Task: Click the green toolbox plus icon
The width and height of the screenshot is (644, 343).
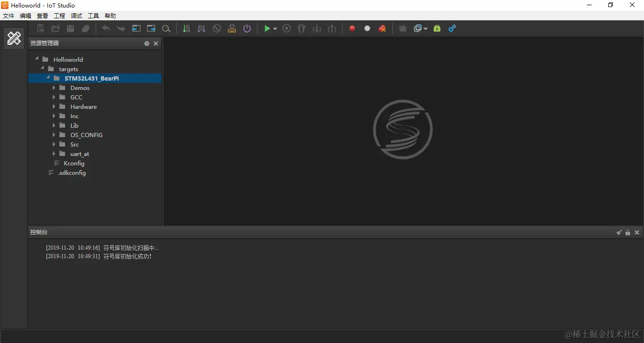Action: 437,28
